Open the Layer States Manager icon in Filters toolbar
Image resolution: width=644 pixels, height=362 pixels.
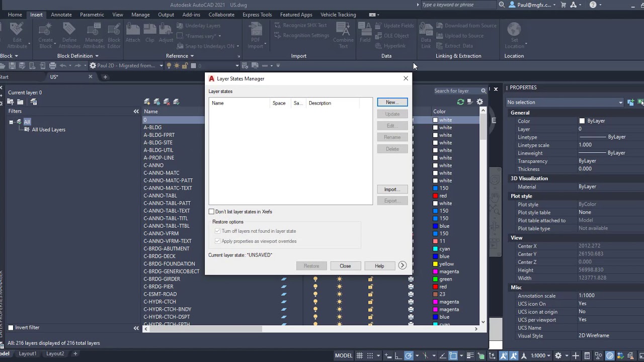[34, 102]
